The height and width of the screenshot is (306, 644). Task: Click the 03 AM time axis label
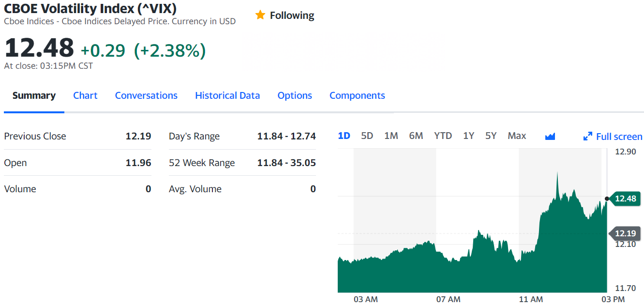coord(366,299)
